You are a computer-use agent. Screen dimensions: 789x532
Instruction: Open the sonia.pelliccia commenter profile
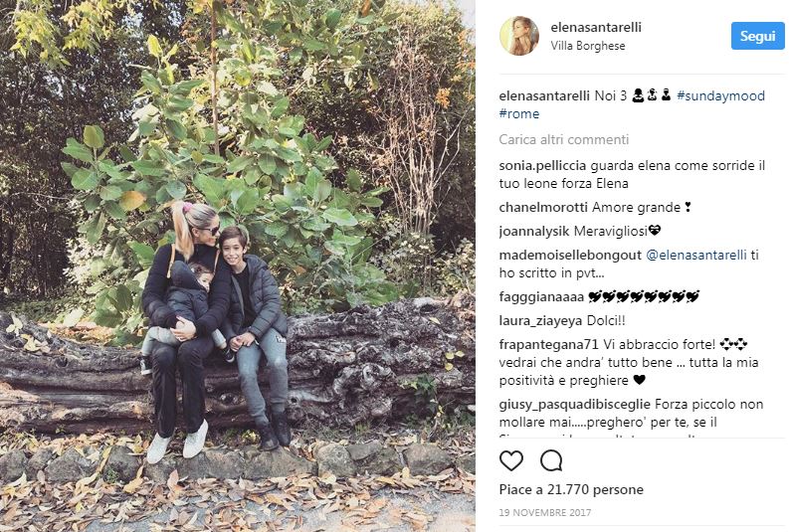[x=542, y=166]
